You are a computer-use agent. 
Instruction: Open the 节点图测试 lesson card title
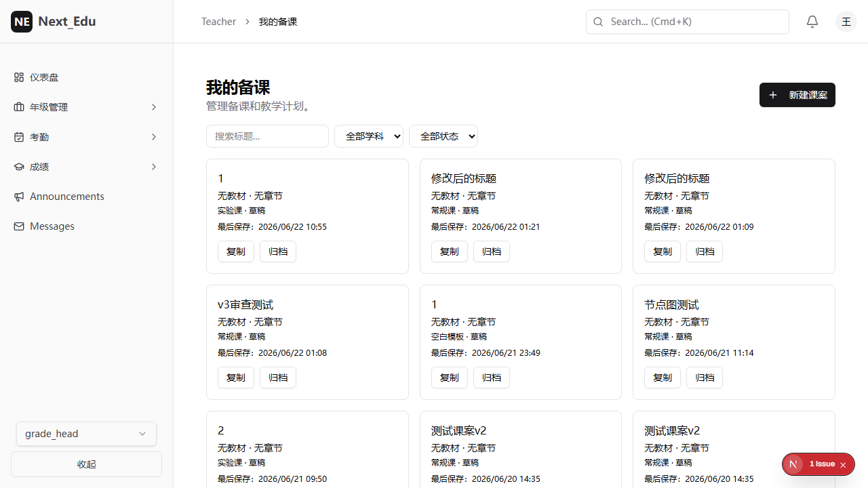(671, 305)
